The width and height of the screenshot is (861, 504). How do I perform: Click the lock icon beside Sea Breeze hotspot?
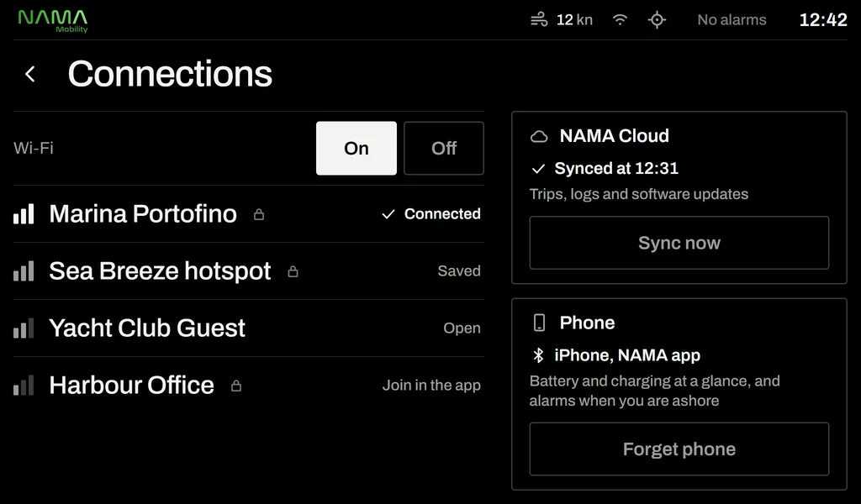(x=293, y=271)
